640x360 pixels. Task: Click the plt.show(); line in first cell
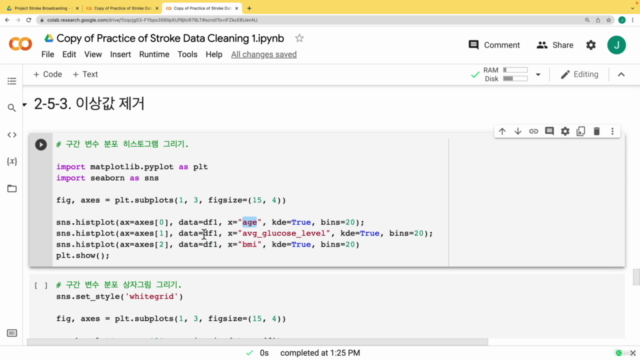[83, 256]
